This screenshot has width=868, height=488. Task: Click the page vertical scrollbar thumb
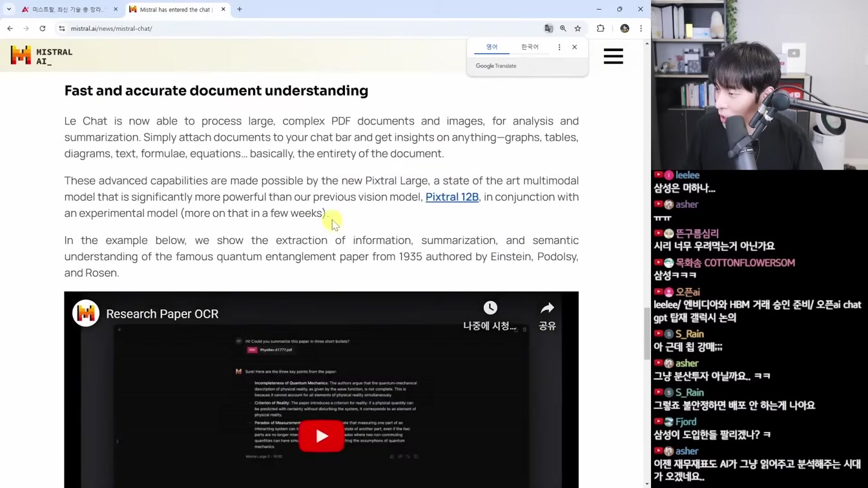click(647, 334)
